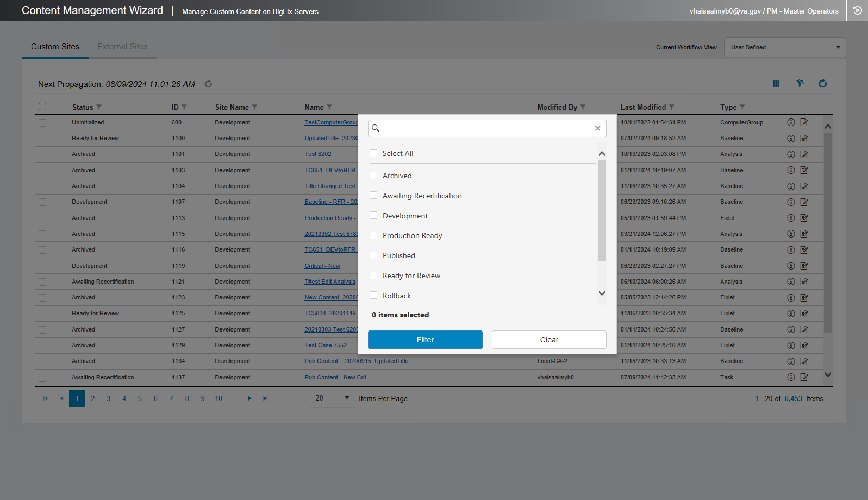The height and width of the screenshot is (500, 868).
Task: Open the Items Per Page dropdown
Action: click(x=332, y=398)
